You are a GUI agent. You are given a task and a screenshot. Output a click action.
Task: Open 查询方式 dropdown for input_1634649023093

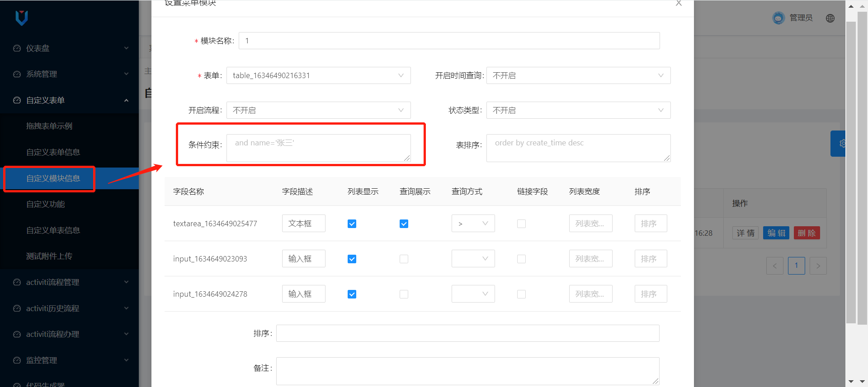(x=473, y=259)
